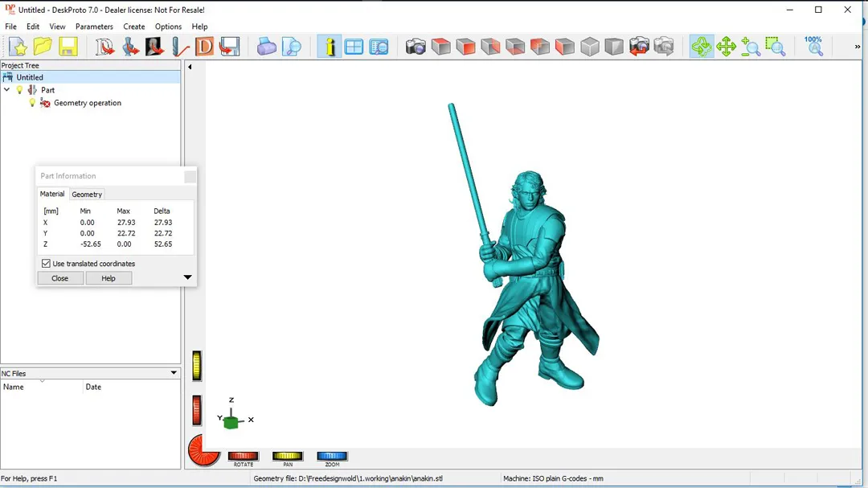Close Part Information via title box
The image size is (868, 488).
point(190,177)
